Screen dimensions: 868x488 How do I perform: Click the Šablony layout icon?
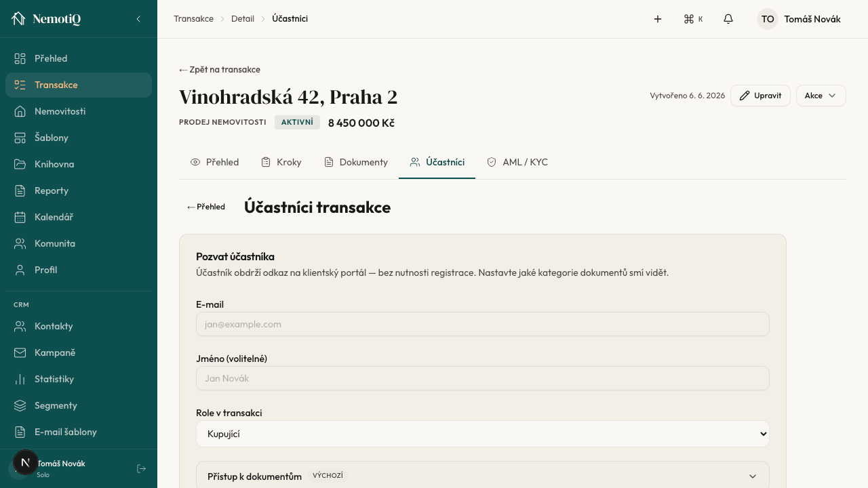[20, 138]
